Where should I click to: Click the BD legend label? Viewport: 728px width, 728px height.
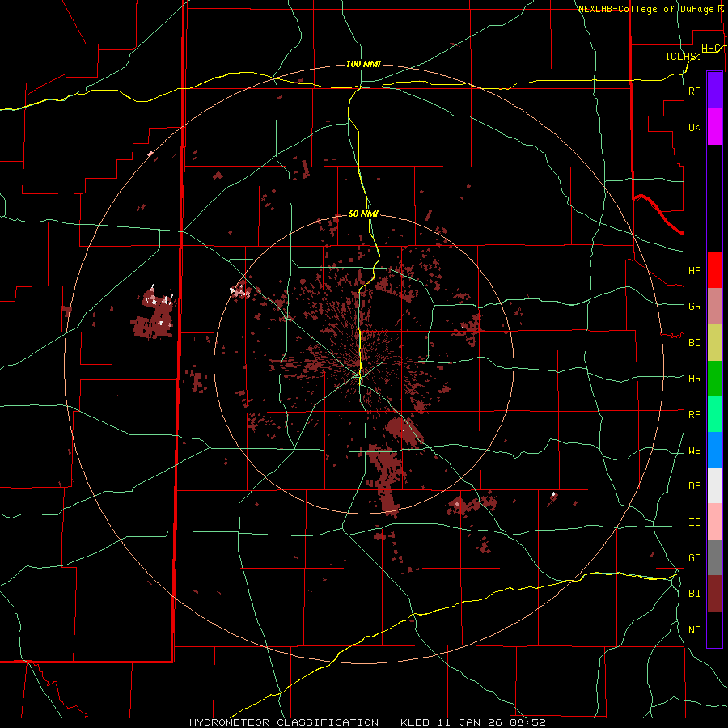click(x=695, y=343)
